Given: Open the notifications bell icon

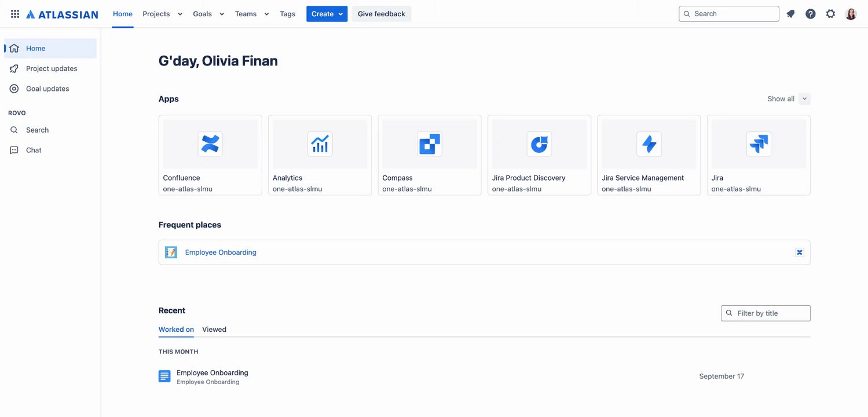Looking at the screenshot, I should pyautogui.click(x=790, y=14).
